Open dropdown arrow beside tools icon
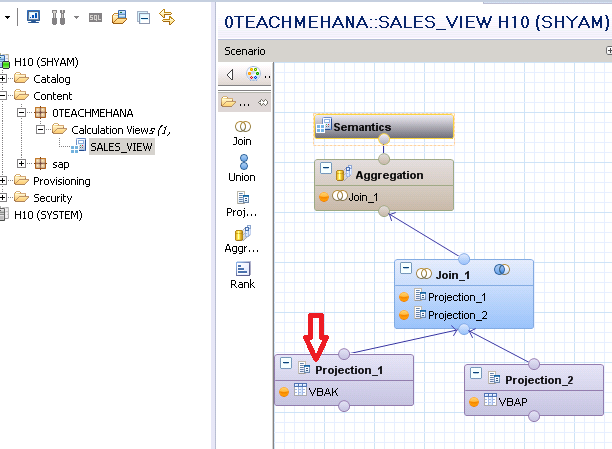The height and width of the screenshot is (449, 612). point(76,18)
